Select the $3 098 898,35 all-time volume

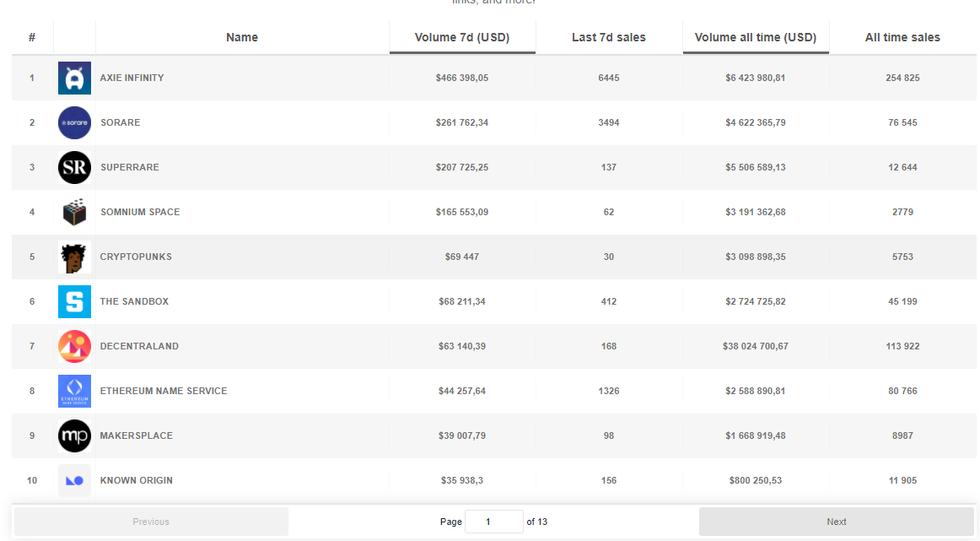tap(756, 257)
